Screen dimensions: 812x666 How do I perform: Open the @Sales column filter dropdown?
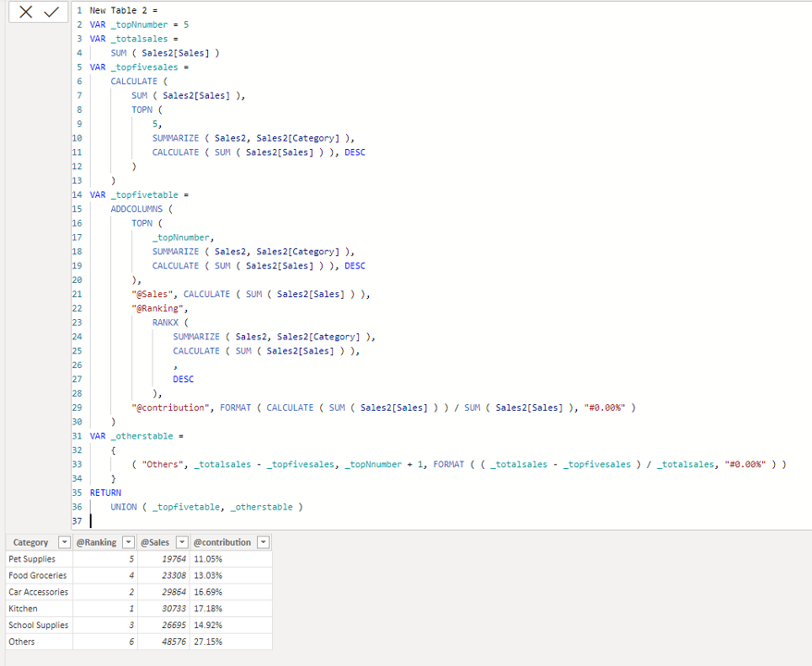182,542
